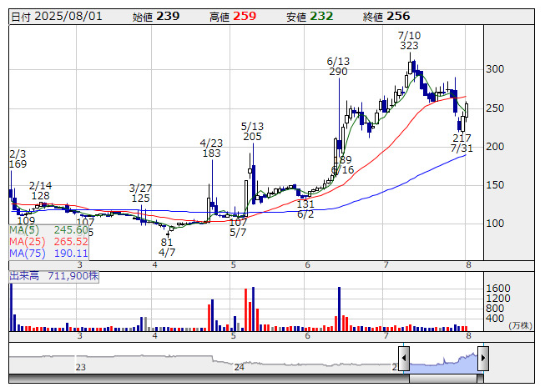545x392 pixels.
Task: Click the 6/13 high label showing 290
Action: 338,67
